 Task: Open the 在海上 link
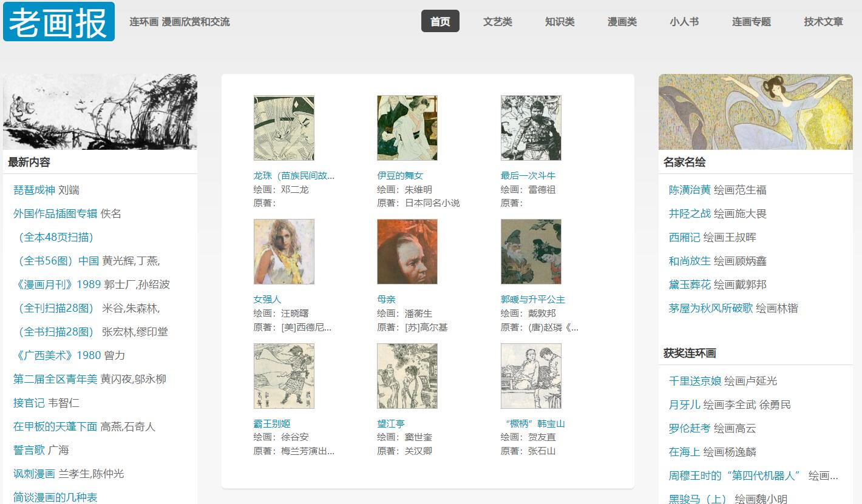click(x=685, y=452)
